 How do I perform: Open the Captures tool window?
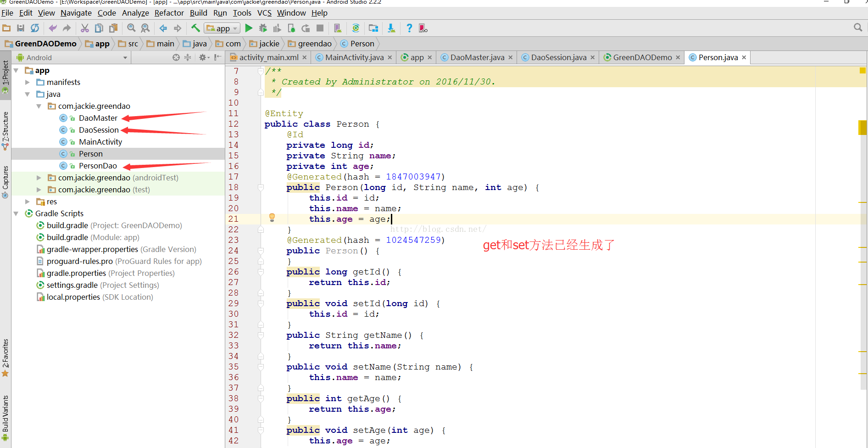[x=6, y=182]
